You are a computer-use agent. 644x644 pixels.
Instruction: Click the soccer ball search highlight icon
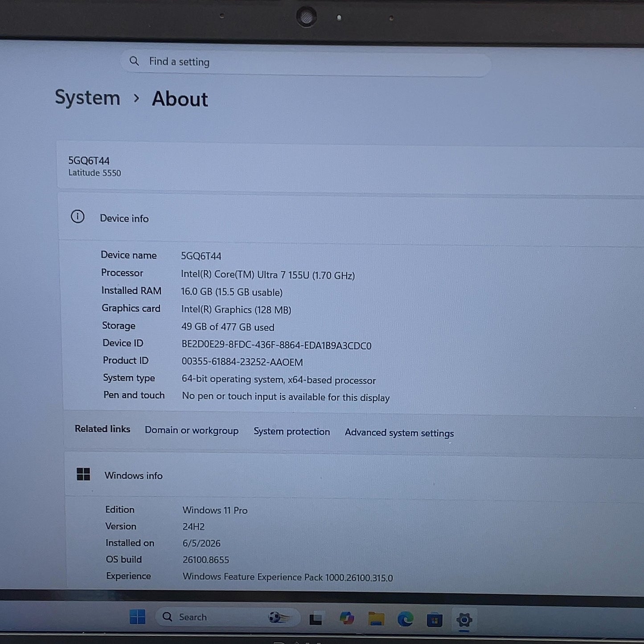click(279, 617)
